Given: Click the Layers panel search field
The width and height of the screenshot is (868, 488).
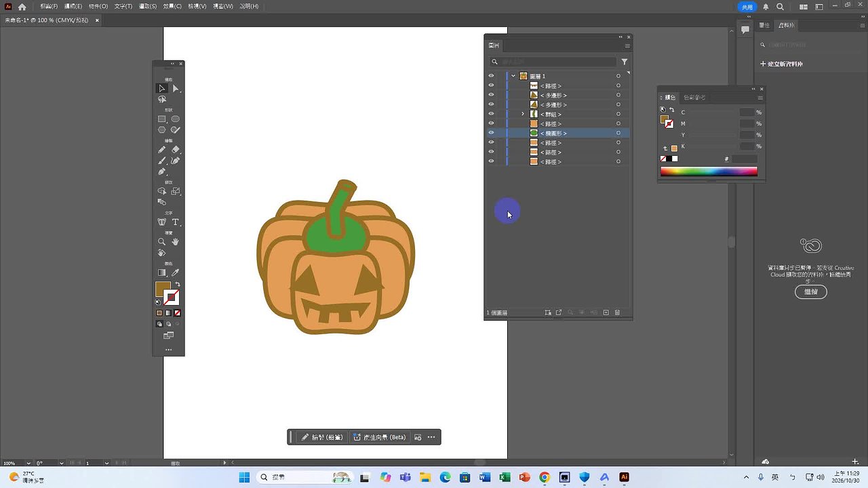Looking at the screenshot, I should coord(553,62).
